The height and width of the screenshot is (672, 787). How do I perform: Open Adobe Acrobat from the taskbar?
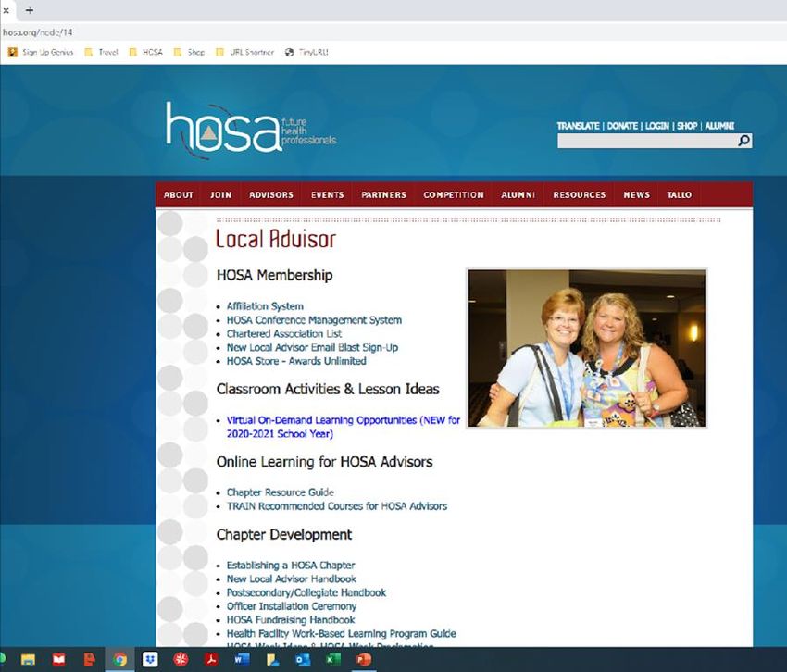211,659
